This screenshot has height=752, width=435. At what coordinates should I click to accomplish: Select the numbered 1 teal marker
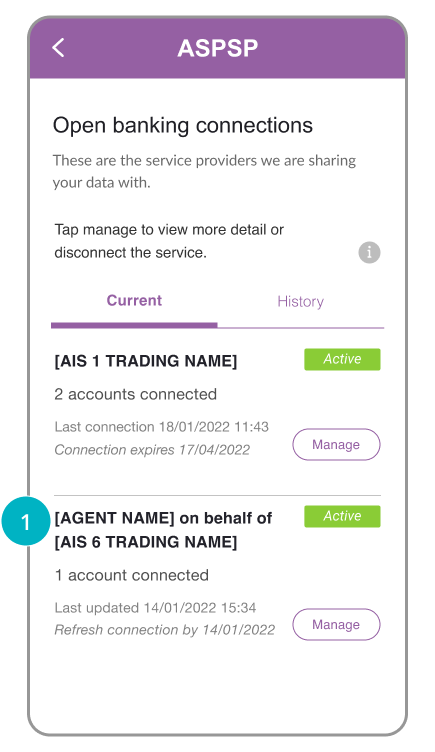(26, 522)
